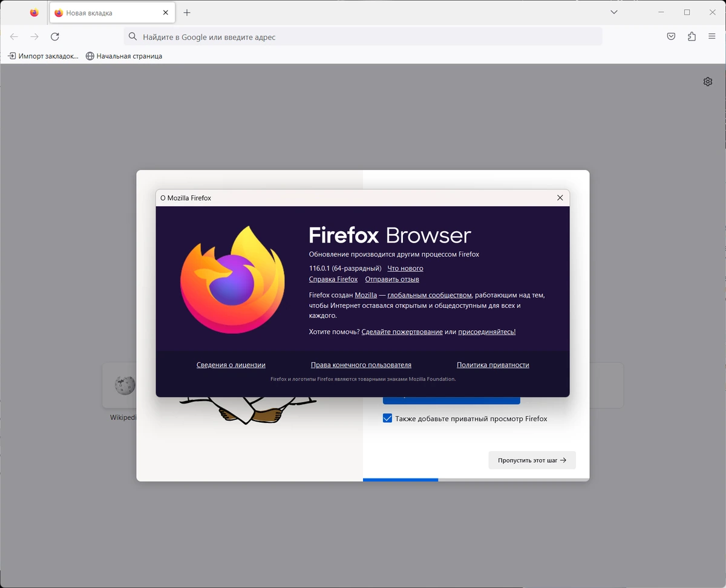
Task: Open Политика приватности link
Action: [x=493, y=365]
